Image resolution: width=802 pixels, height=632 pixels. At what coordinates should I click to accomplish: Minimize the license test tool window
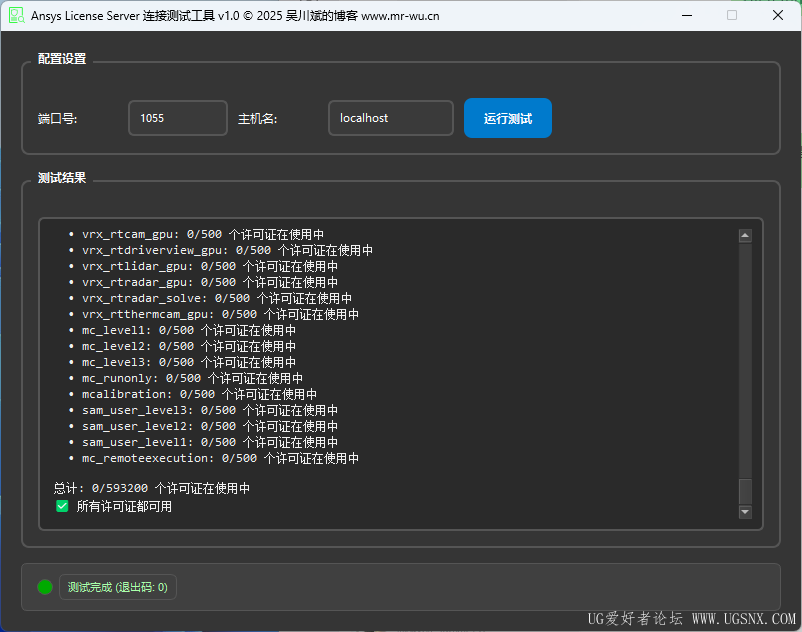(x=687, y=15)
